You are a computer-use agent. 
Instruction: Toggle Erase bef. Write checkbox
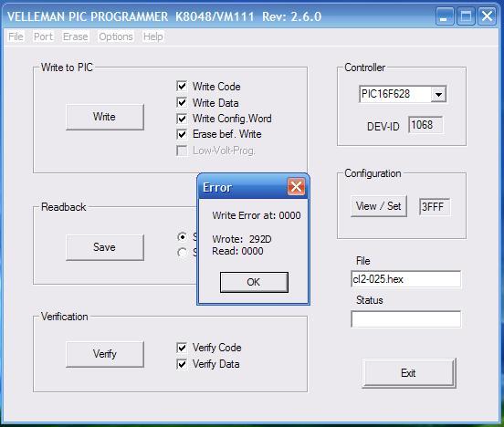pos(182,134)
